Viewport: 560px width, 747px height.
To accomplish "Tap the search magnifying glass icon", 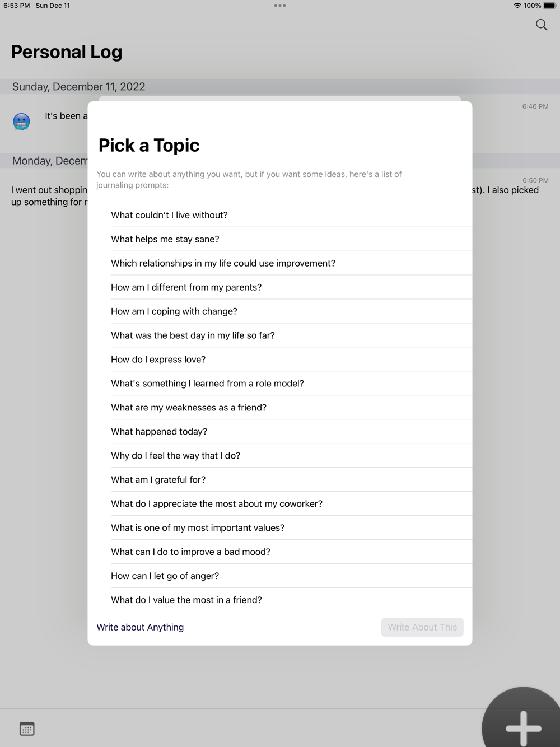I will point(542,25).
